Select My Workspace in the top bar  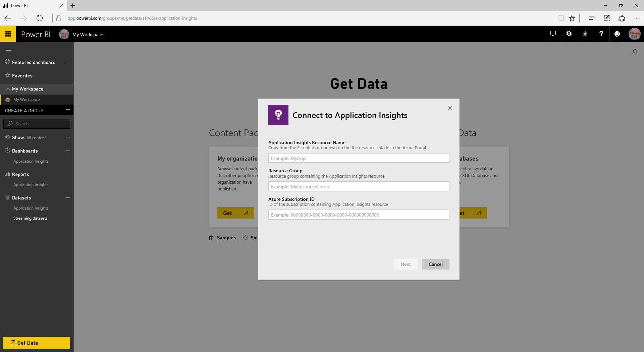pos(88,34)
